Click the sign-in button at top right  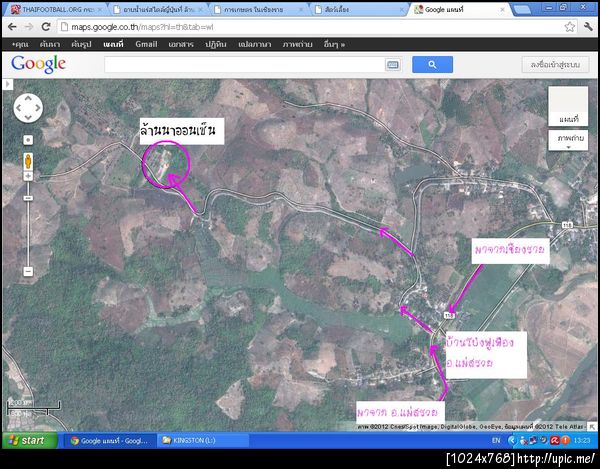point(555,65)
